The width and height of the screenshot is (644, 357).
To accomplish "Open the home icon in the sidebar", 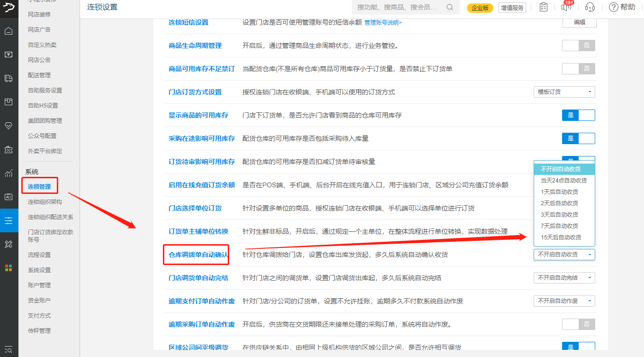I will click(9, 30).
